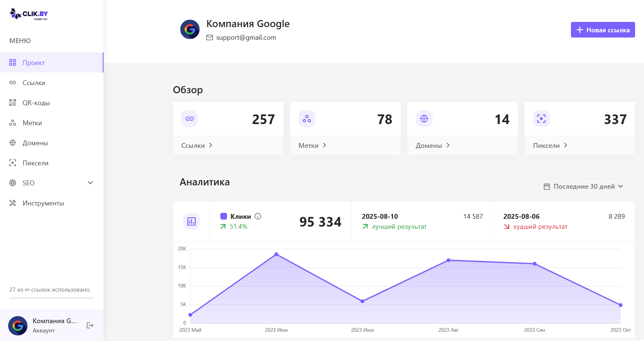Select Tools in the sidebar menu
Image resolution: width=644 pixels, height=341 pixels.
(43, 203)
